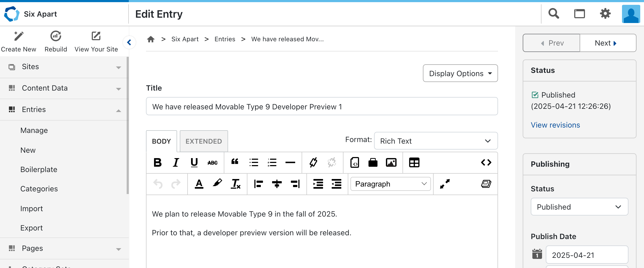The height and width of the screenshot is (268, 644).
Task: Open the Display Options dropdown
Action: click(x=460, y=73)
